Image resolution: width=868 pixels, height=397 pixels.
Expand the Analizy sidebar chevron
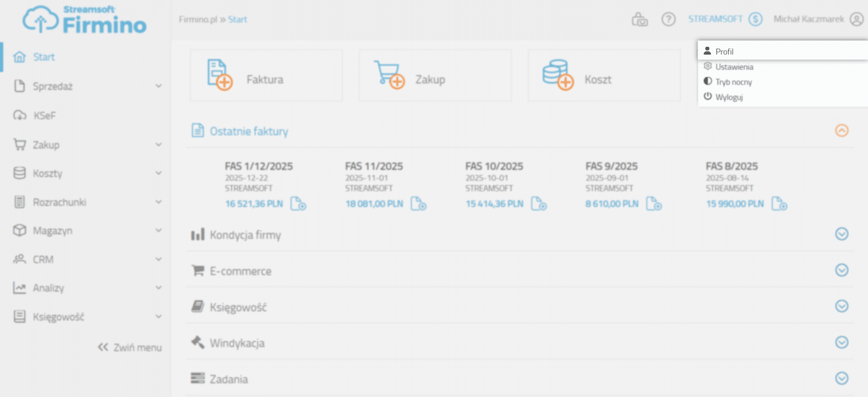[158, 287]
